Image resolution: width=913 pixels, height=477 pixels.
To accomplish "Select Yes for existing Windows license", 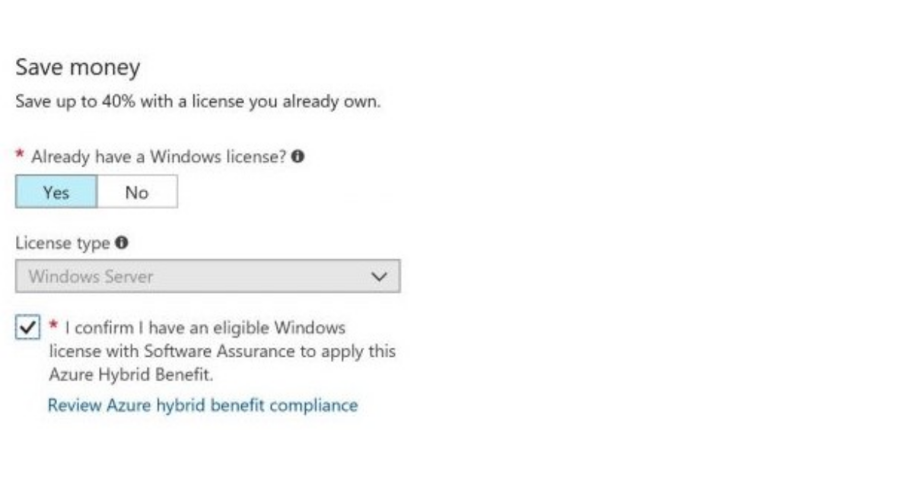I will tap(56, 192).
